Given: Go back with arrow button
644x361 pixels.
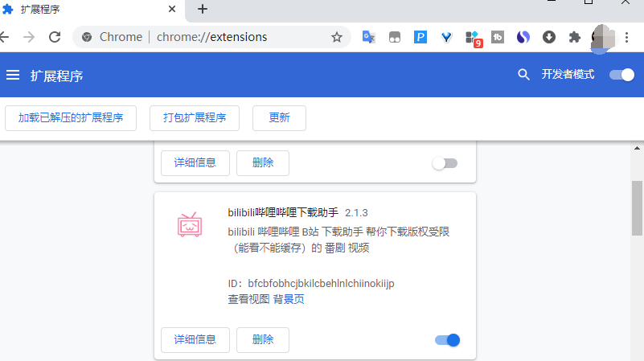Looking at the screenshot, I should (x=4, y=37).
